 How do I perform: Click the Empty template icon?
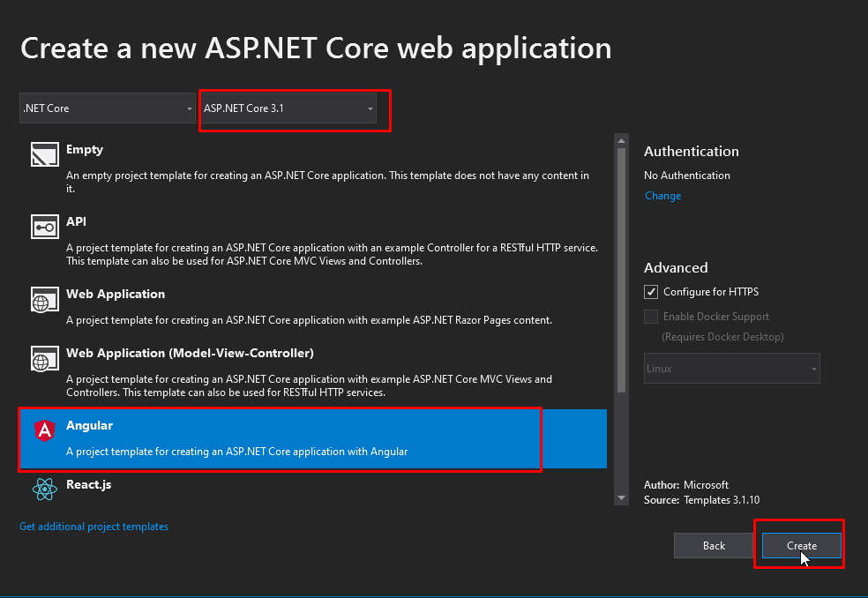coord(43,155)
